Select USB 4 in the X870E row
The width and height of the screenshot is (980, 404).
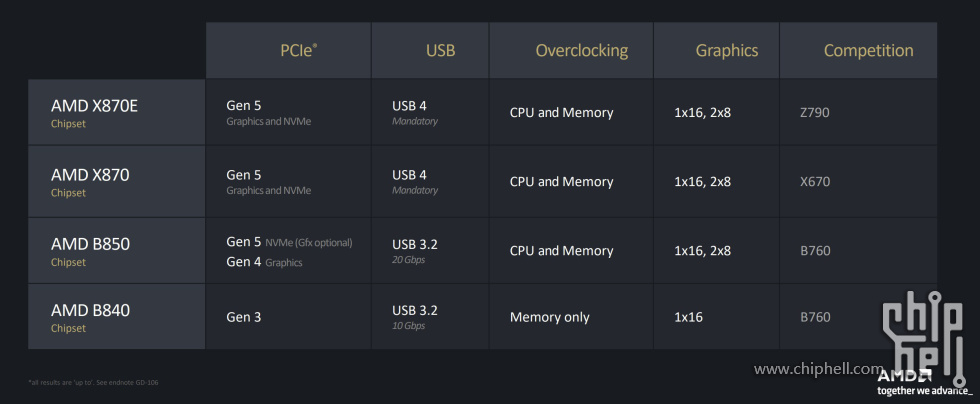coord(409,106)
